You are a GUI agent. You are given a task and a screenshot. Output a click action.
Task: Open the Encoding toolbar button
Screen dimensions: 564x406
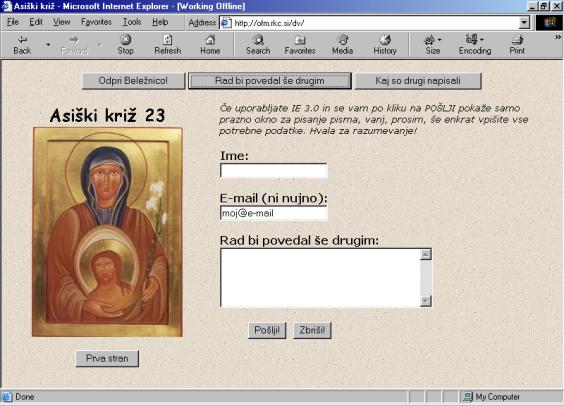pyautogui.click(x=475, y=45)
